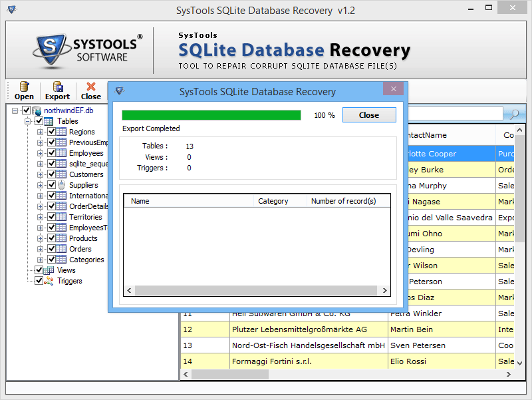
Task: Click the Orders table icon
Action: point(61,249)
